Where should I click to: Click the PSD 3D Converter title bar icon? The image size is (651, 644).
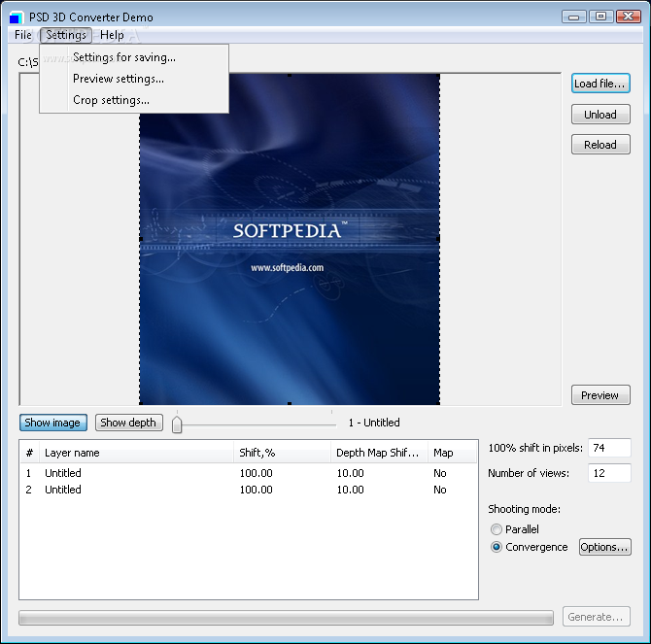click(x=16, y=17)
